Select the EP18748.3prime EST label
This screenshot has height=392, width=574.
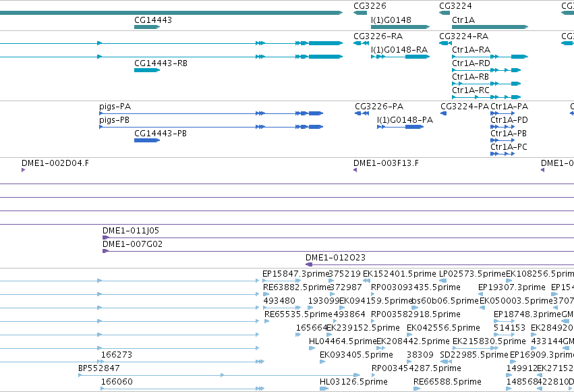(x=527, y=314)
